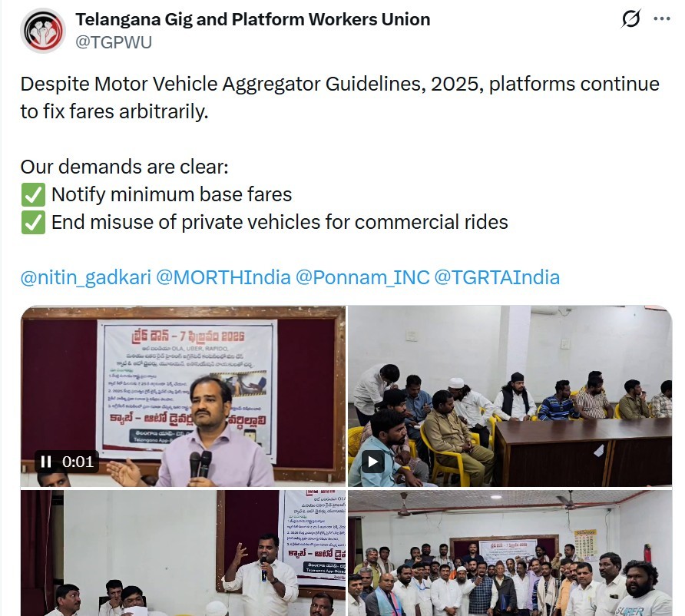The height and width of the screenshot is (616, 685).
Task: Play the second video with seated drivers
Action: (x=372, y=462)
